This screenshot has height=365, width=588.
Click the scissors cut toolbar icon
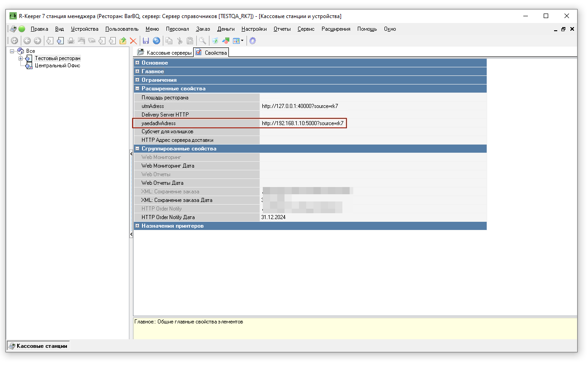pos(180,41)
